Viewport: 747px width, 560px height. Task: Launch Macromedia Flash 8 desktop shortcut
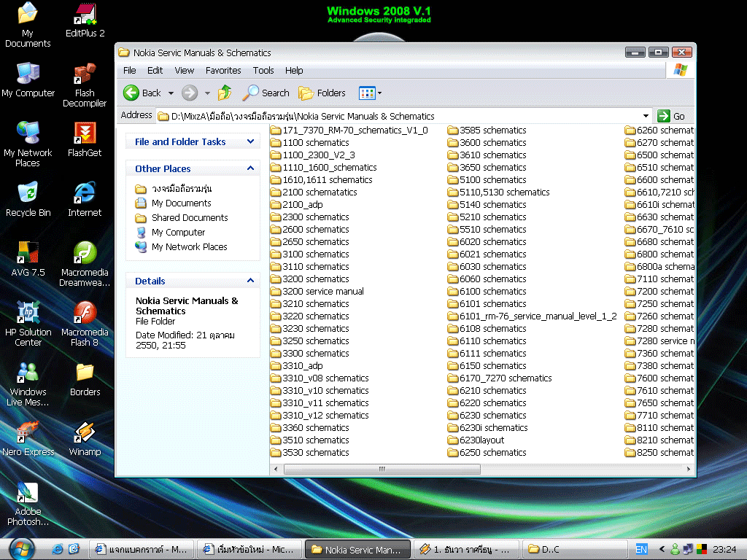point(85,324)
